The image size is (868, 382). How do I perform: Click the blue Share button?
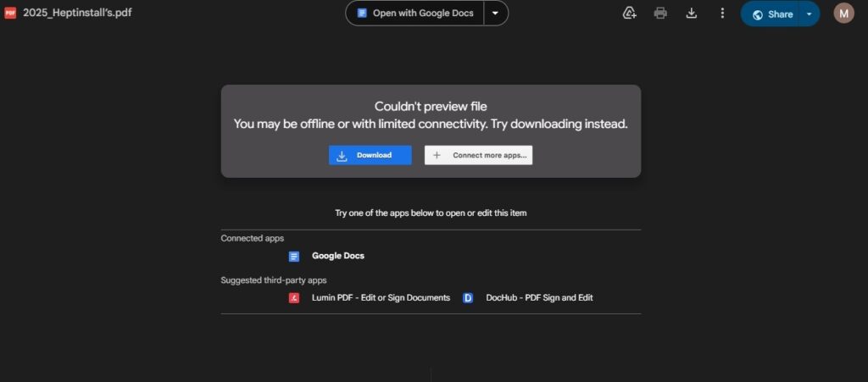tap(771, 14)
